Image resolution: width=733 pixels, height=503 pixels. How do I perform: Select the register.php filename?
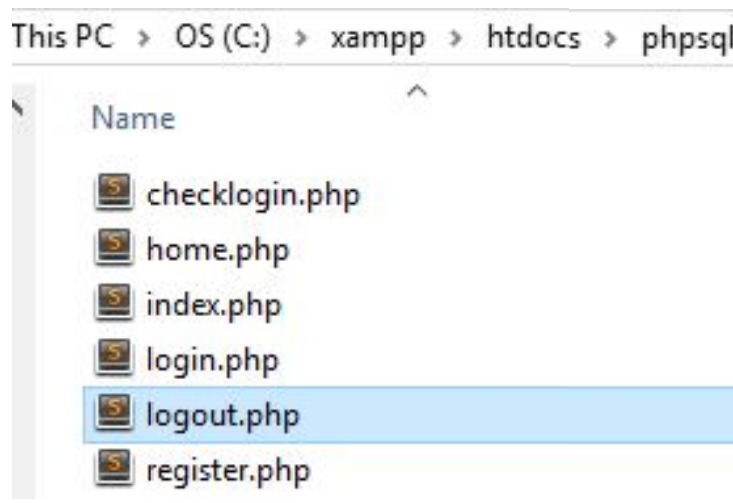[228, 469]
